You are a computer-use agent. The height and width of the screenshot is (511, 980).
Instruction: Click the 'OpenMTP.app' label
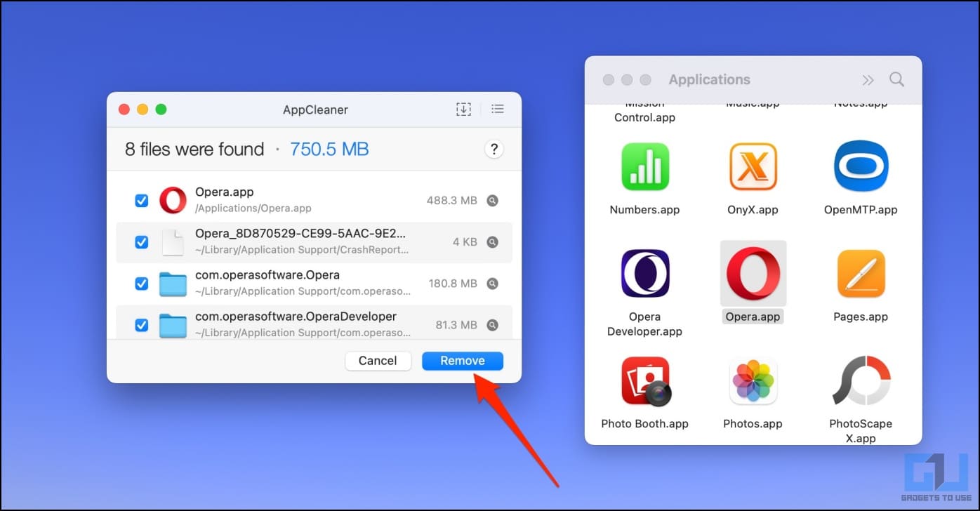point(861,210)
